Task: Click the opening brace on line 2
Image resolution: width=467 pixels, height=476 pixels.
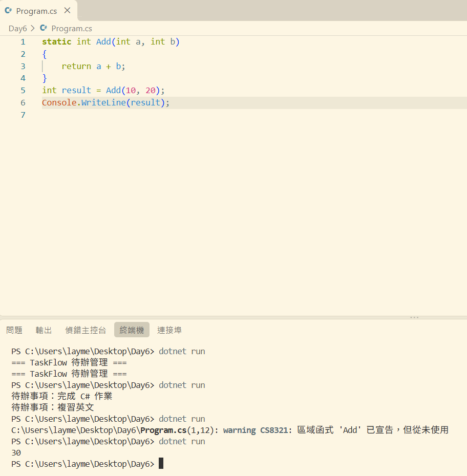Action: tap(45, 54)
